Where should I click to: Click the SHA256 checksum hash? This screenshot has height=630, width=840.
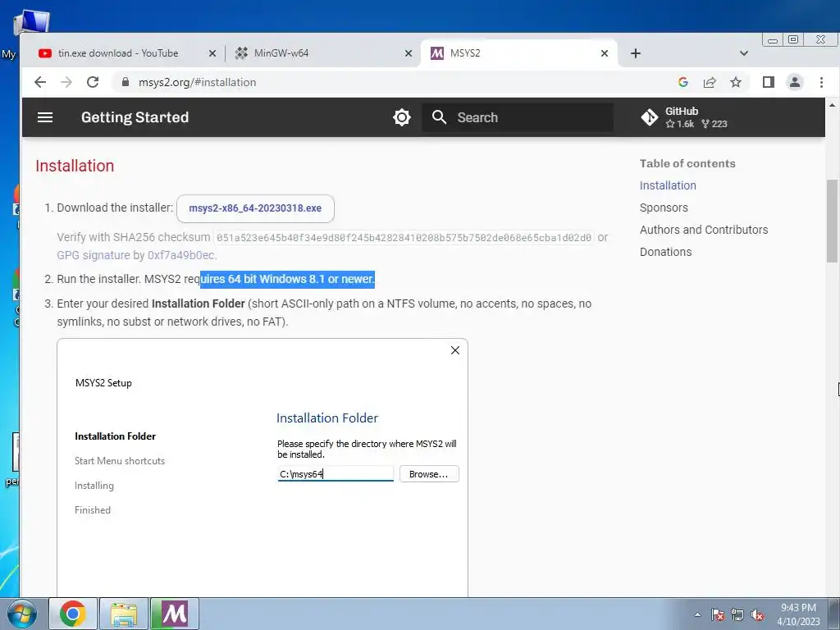point(404,237)
